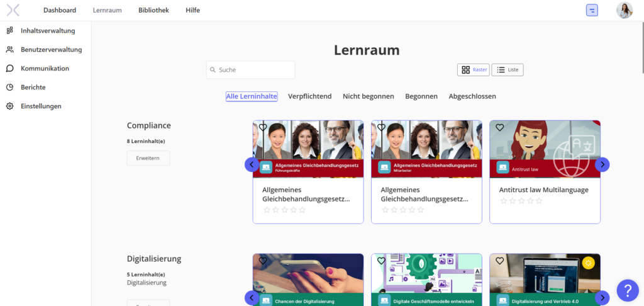Click the Kommunikation speech bubble icon
The image size is (644, 306).
[x=10, y=68]
